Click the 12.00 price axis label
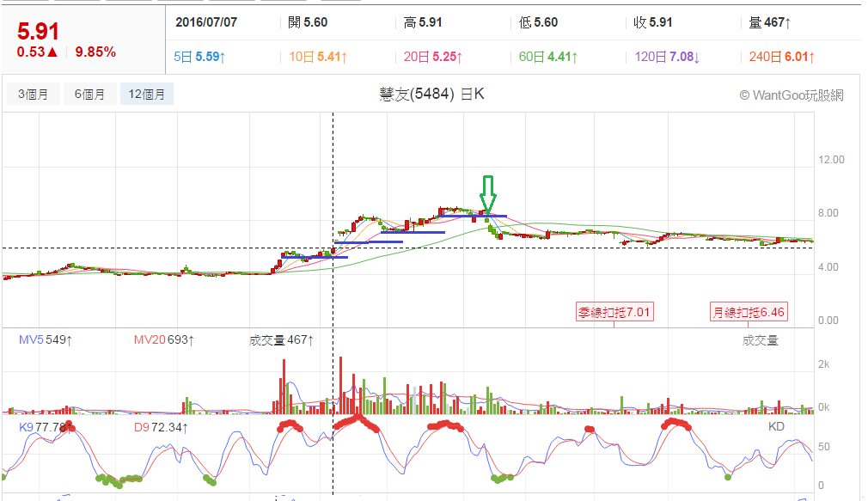868x501 pixels. coord(831,160)
